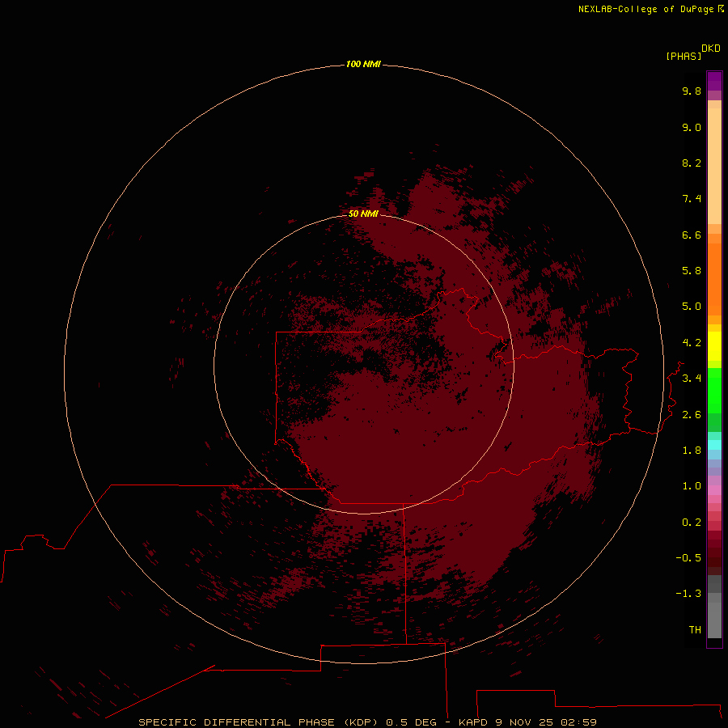Click the 5.0 value on the color scale

(x=692, y=307)
